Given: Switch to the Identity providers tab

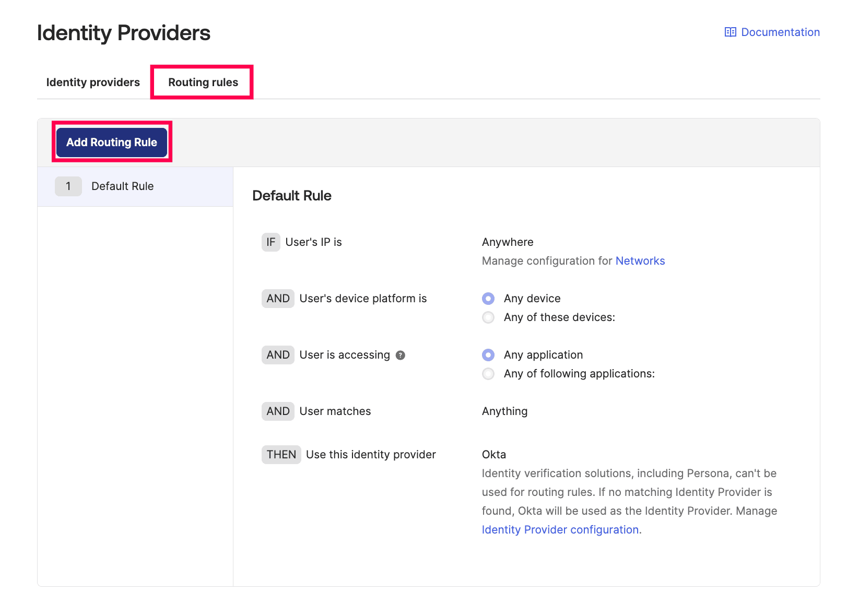Looking at the screenshot, I should pos(92,82).
